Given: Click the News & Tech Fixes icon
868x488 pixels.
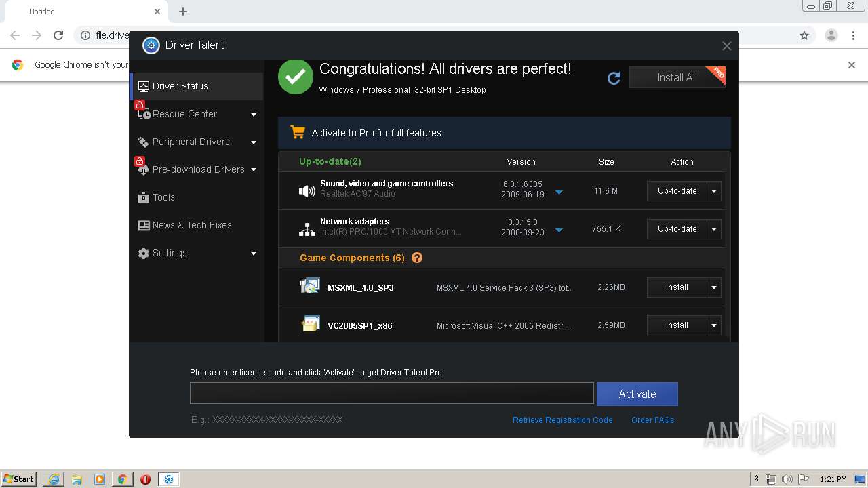Looking at the screenshot, I should click(x=144, y=225).
